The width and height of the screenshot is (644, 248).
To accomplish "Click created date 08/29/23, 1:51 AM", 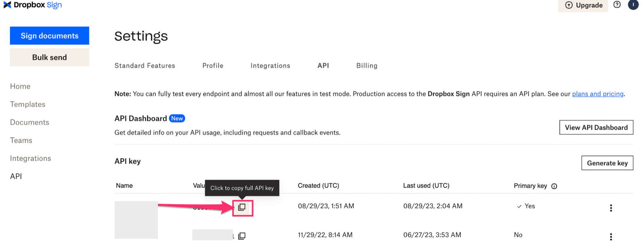I will point(326,206).
